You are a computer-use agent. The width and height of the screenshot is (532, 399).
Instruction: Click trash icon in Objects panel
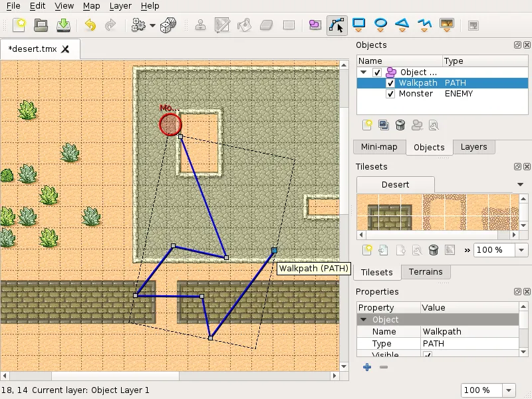click(x=400, y=124)
